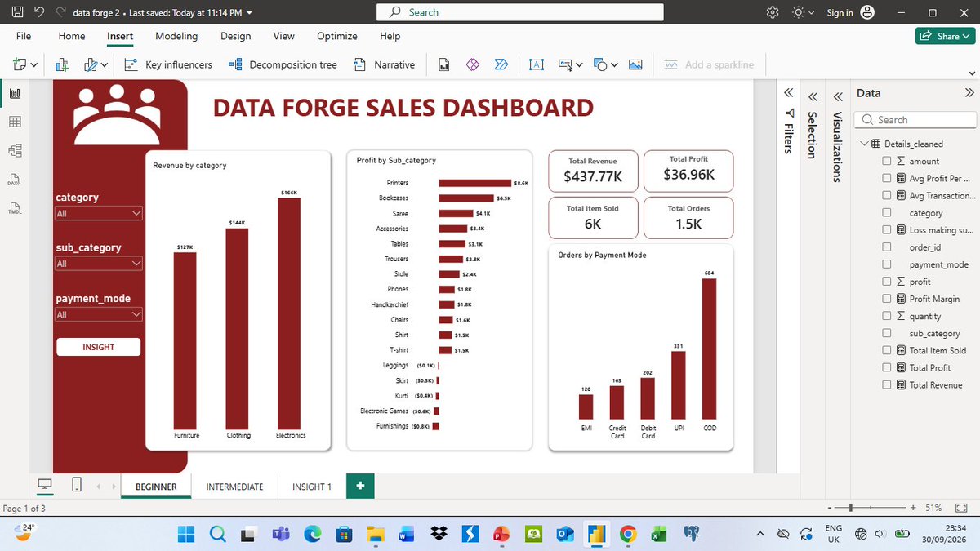
Task: Switch to the Home ribbon tab
Action: 72,36
